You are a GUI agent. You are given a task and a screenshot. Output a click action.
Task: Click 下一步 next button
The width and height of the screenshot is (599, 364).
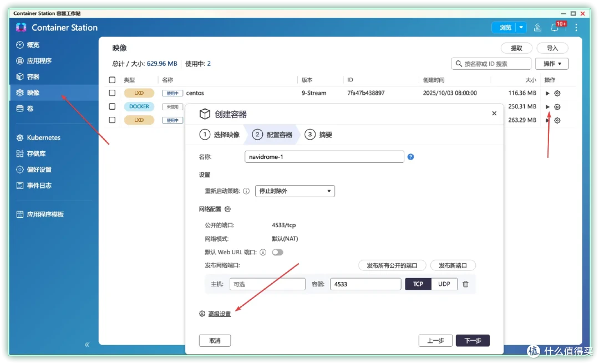click(x=473, y=340)
